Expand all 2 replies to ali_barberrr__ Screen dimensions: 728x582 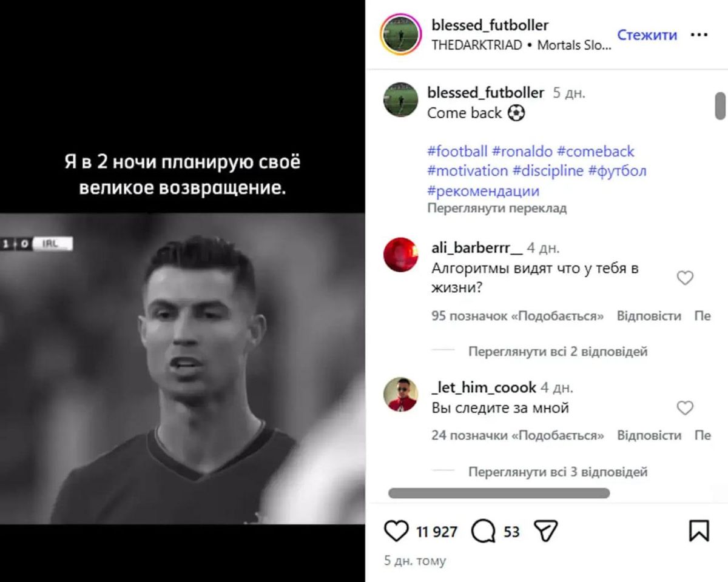558,351
